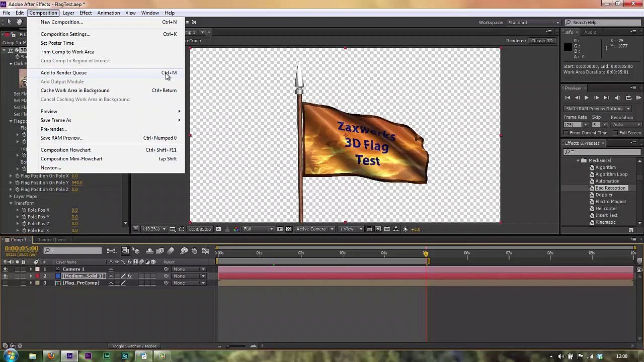Open the Effect menu in menu bar
Image resolution: width=644 pixels, height=362 pixels.
(86, 13)
